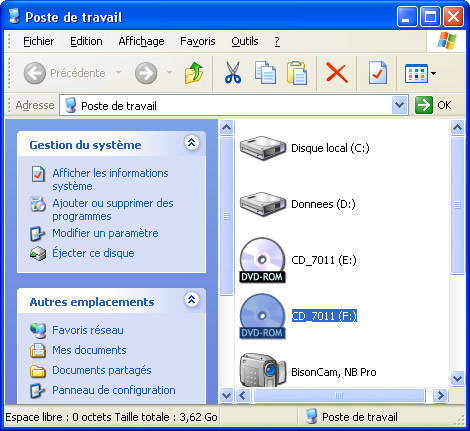Screen dimensions: 470x431
Task: Click the Disque local (C:) label
Action: 330,148
